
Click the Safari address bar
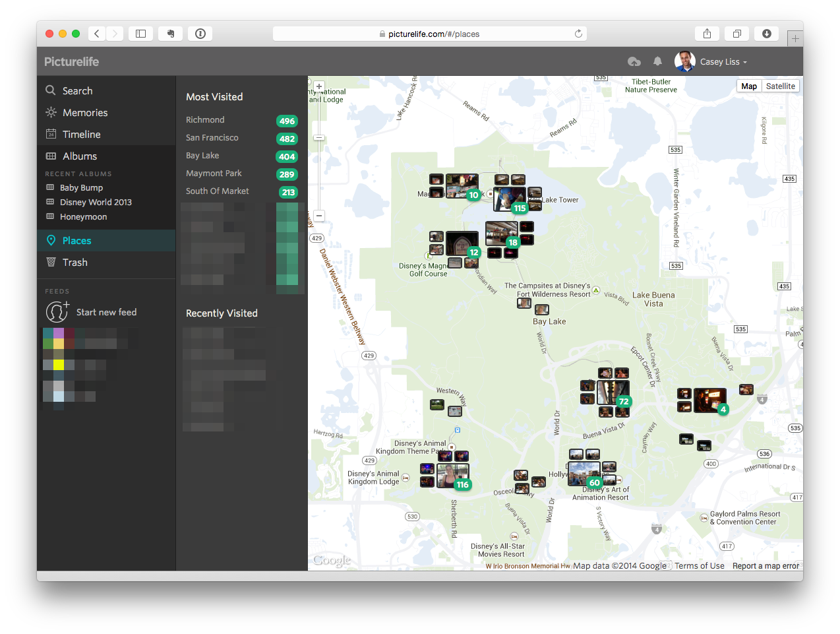point(429,34)
